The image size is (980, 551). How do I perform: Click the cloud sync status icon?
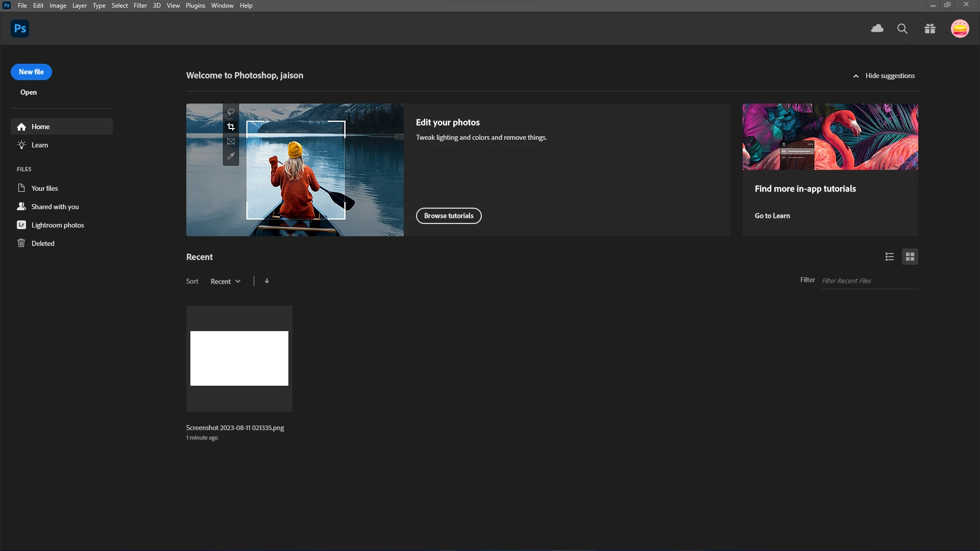tap(877, 29)
